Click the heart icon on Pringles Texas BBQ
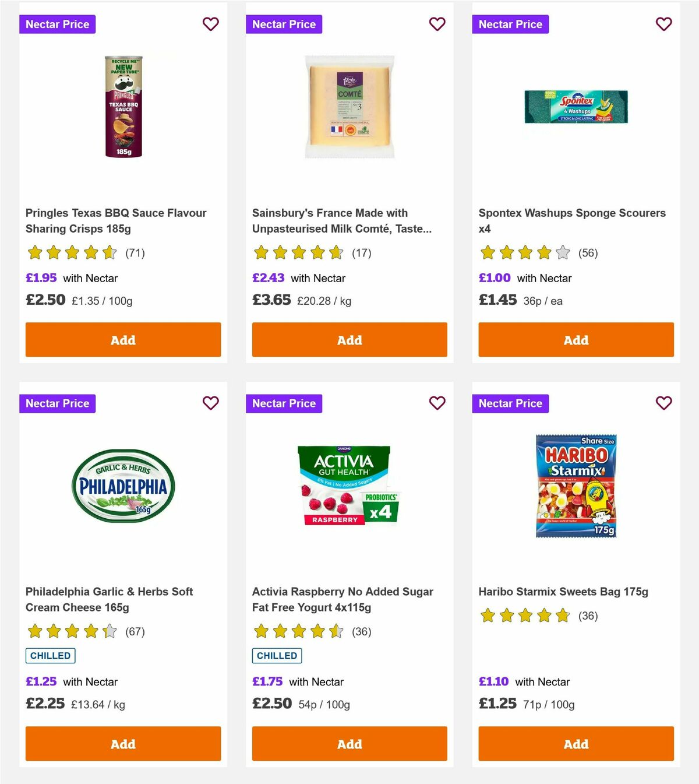The width and height of the screenshot is (699, 784). coord(210,24)
